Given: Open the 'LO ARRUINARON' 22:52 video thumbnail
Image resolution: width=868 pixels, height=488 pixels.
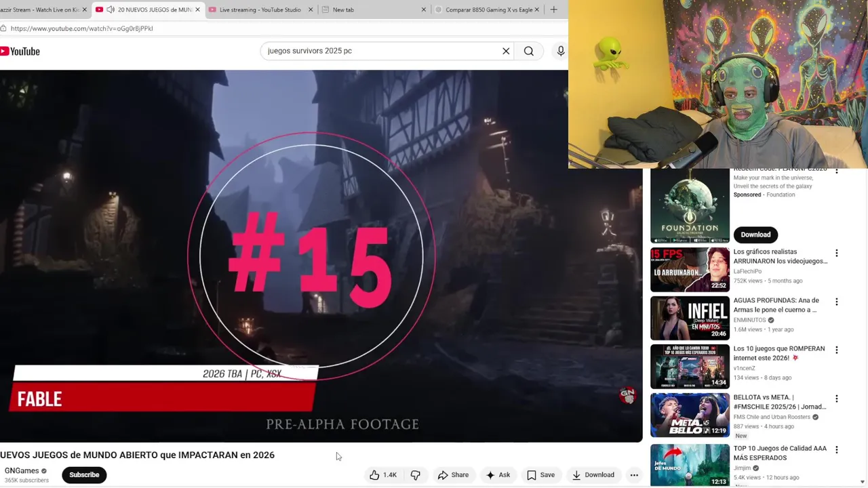Looking at the screenshot, I should tap(690, 270).
